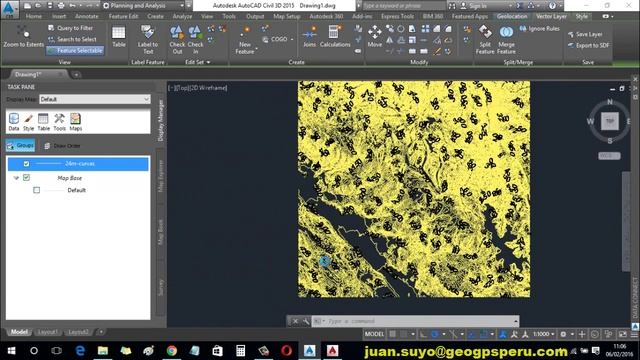Open the Table tool in Task Pane
The height and width of the screenshot is (360, 640).
(x=43, y=122)
